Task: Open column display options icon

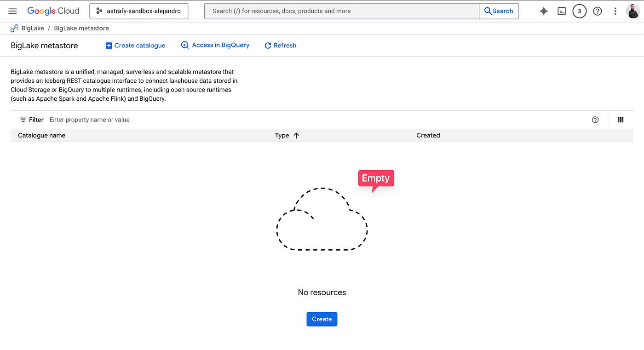Action: click(x=621, y=120)
